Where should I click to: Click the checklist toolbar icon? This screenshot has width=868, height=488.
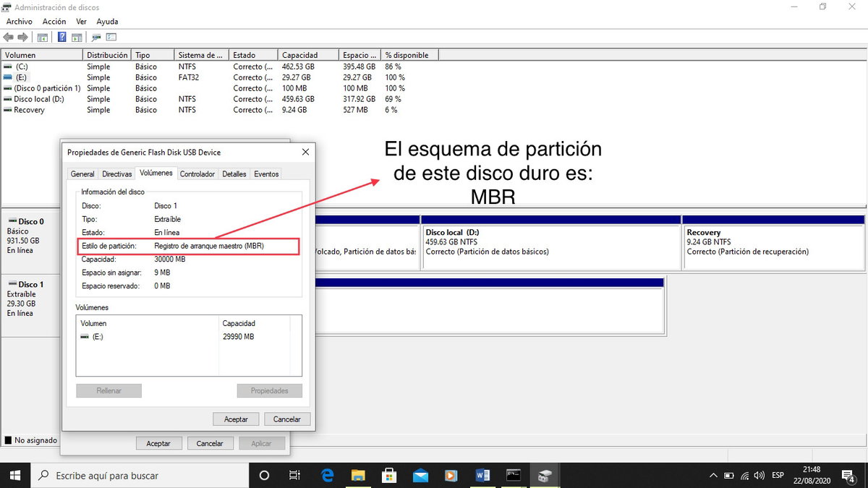[111, 37]
